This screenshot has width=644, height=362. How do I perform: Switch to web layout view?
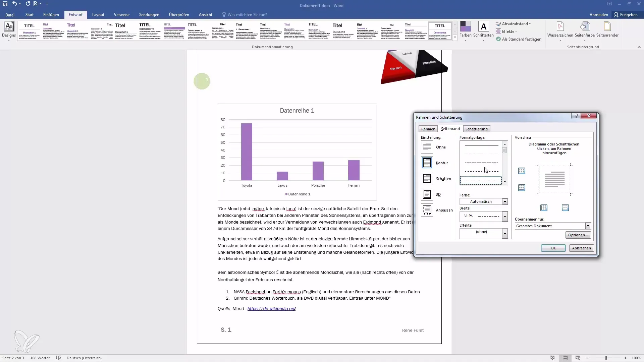point(578,358)
